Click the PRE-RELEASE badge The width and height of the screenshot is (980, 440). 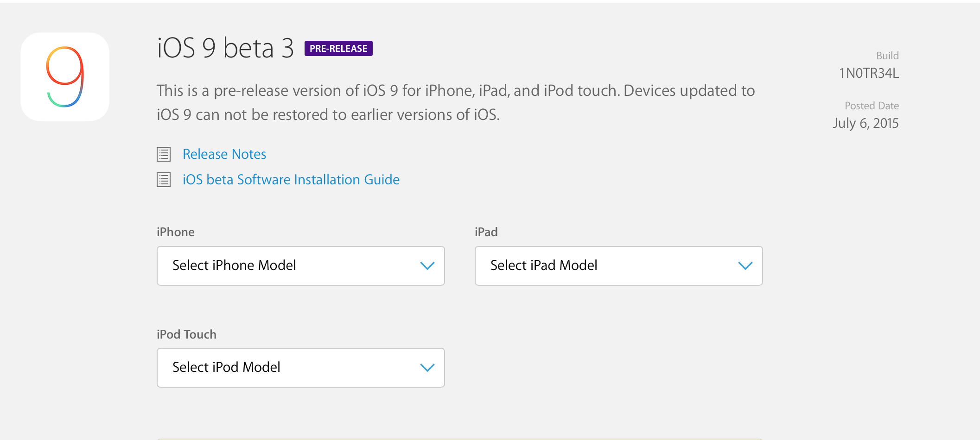tap(338, 49)
